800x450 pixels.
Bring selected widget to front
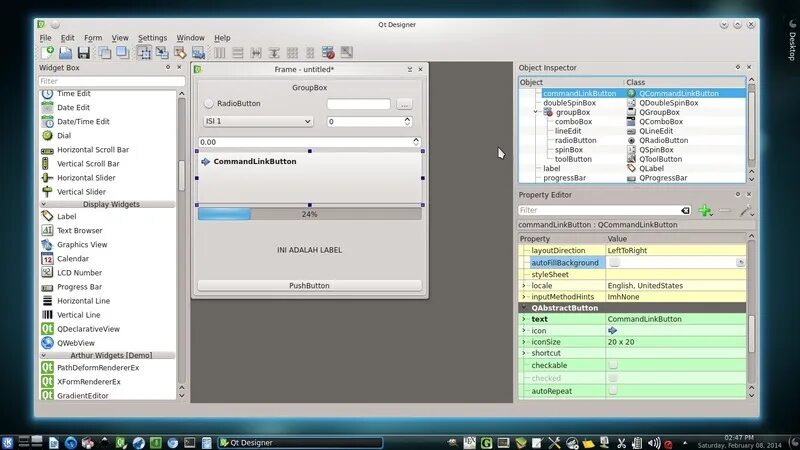(122, 52)
